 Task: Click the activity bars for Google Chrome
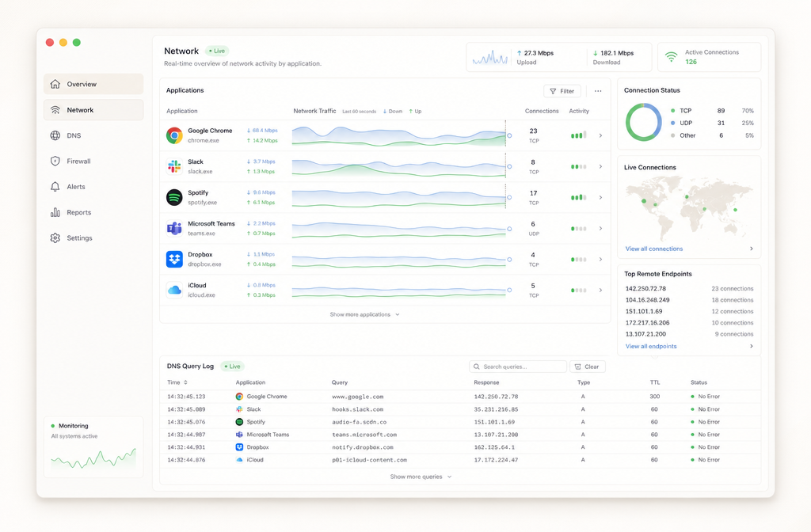point(579,135)
